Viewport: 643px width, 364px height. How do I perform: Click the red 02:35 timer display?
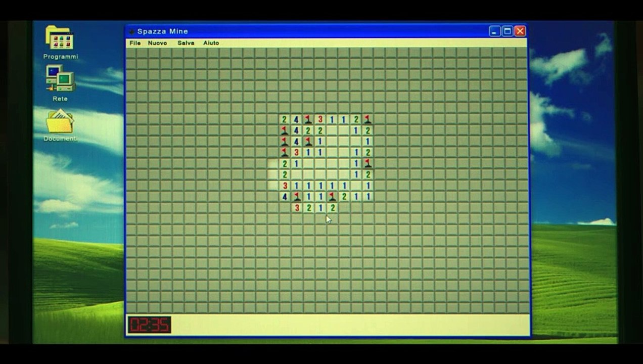[x=149, y=325]
